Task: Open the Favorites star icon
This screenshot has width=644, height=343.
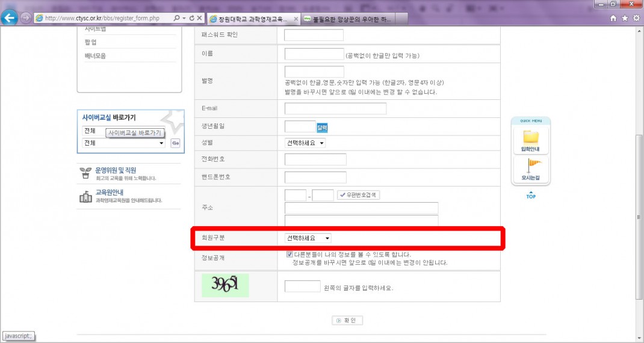Action: pyautogui.click(x=625, y=19)
